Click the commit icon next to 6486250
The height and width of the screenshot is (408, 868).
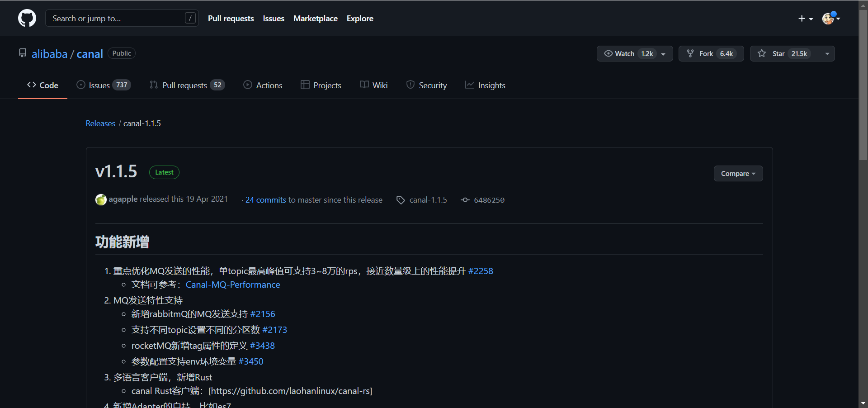[x=465, y=199]
